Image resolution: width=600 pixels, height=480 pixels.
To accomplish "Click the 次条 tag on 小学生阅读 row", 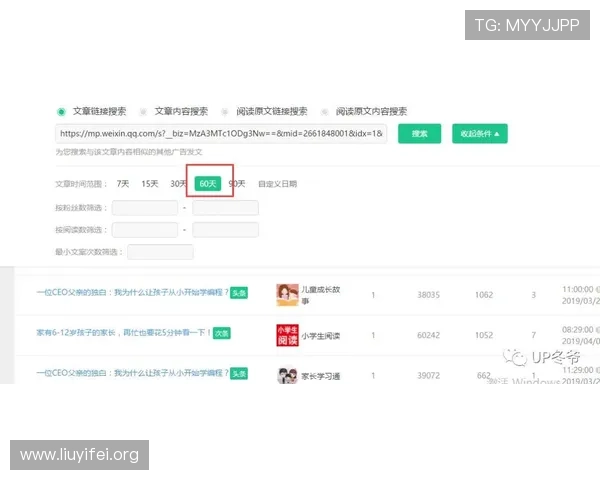I will pos(222,333).
